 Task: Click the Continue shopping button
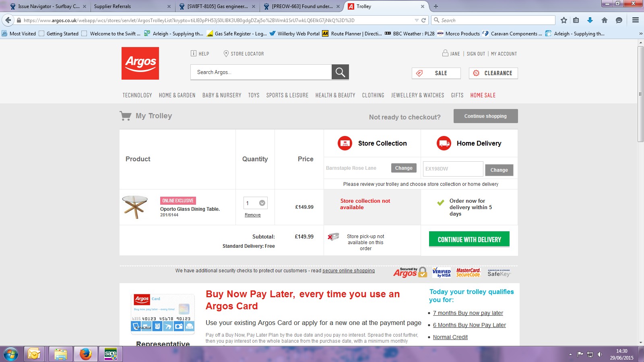point(486,116)
